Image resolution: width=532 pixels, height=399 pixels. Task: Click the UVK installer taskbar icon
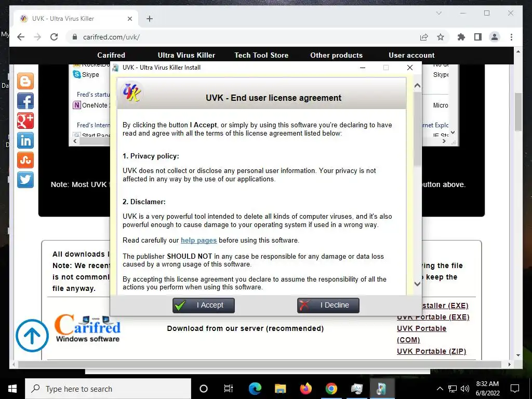[382, 389]
